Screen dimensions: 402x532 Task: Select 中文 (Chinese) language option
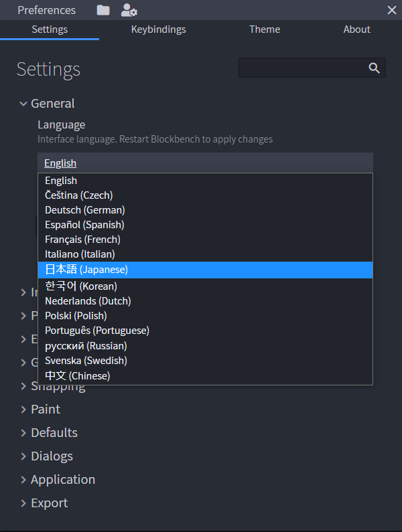[77, 376]
